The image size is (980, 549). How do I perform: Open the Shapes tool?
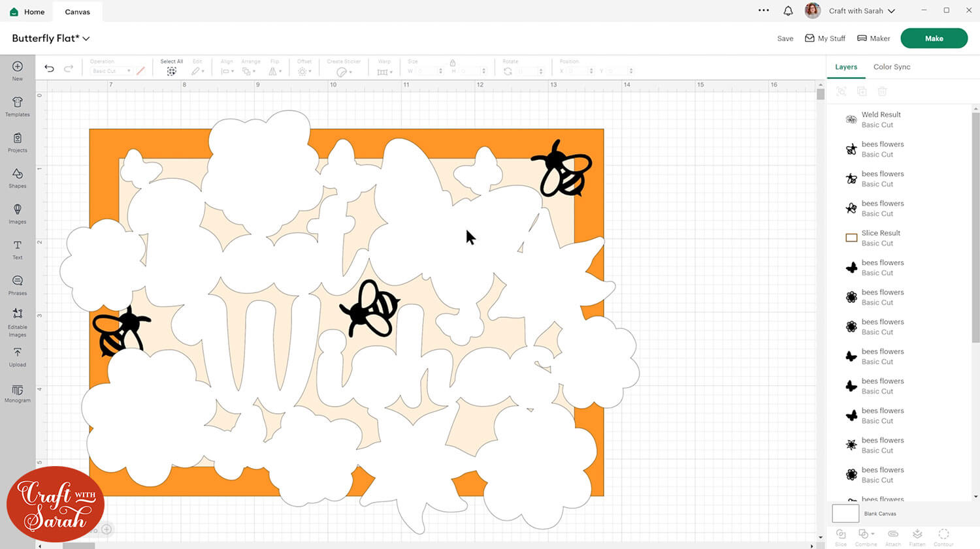[x=18, y=177]
